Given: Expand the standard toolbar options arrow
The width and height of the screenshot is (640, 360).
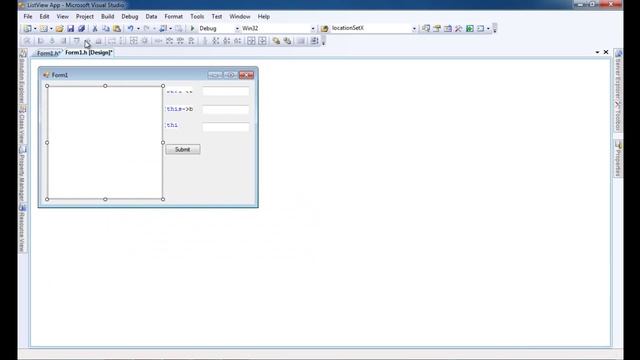Looking at the screenshot, I should point(495,29).
